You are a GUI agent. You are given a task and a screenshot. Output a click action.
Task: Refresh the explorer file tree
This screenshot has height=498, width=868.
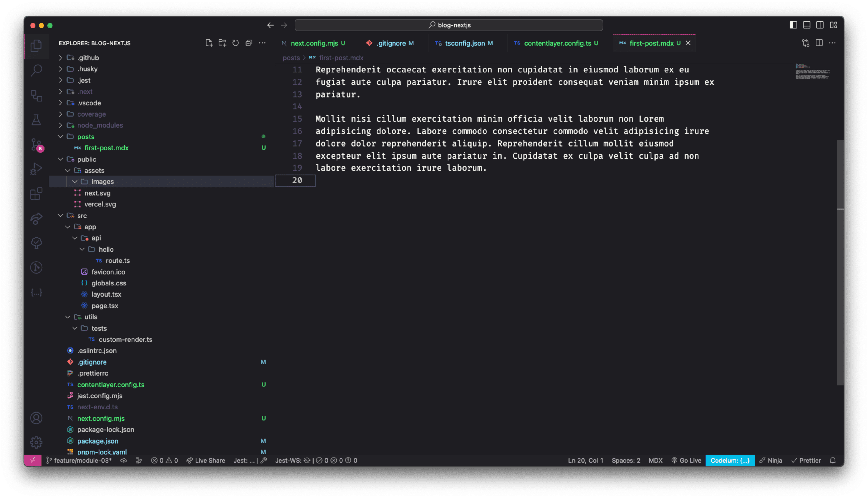click(x=236, y=43)
